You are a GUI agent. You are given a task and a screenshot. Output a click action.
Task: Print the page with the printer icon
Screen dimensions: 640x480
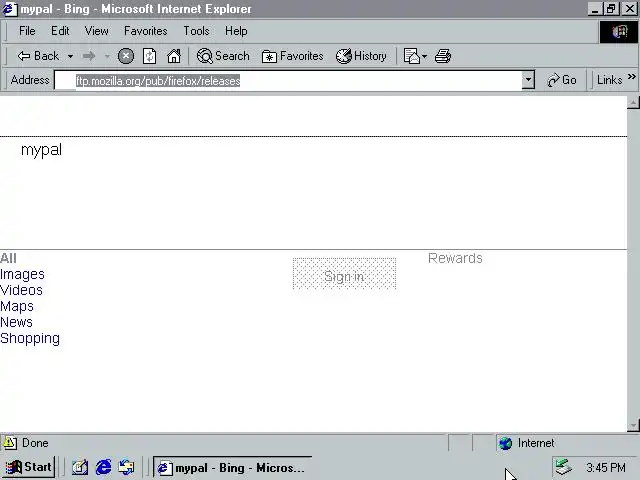443,56
